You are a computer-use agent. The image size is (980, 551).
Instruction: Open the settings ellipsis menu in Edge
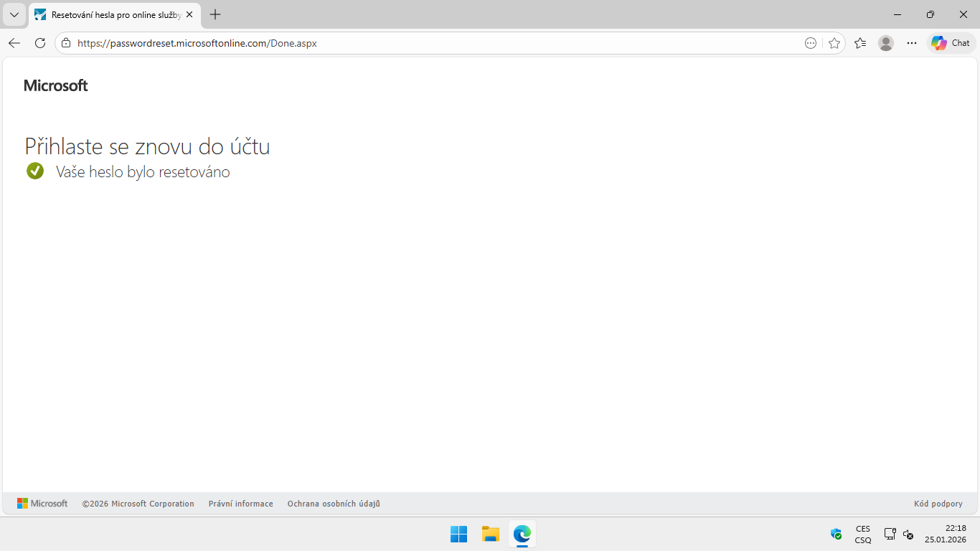912,43
